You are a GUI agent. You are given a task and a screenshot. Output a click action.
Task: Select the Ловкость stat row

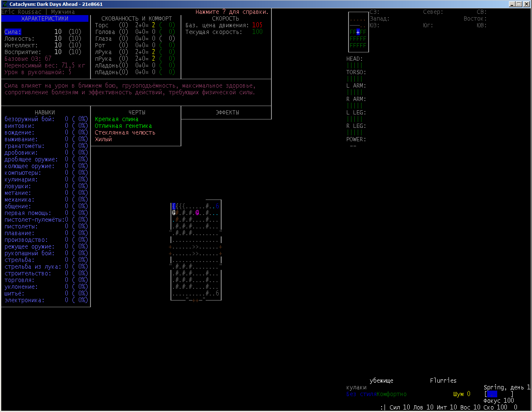click(x=43, y=39)
